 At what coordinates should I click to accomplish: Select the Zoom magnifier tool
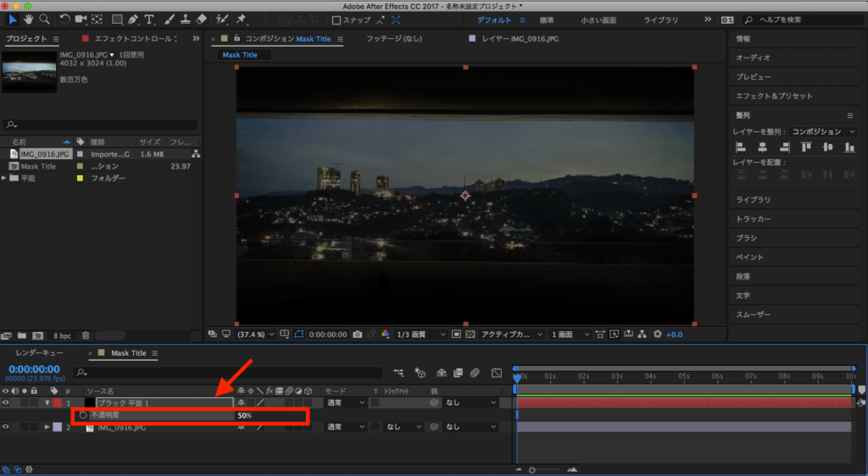click(x=44, y=19)
